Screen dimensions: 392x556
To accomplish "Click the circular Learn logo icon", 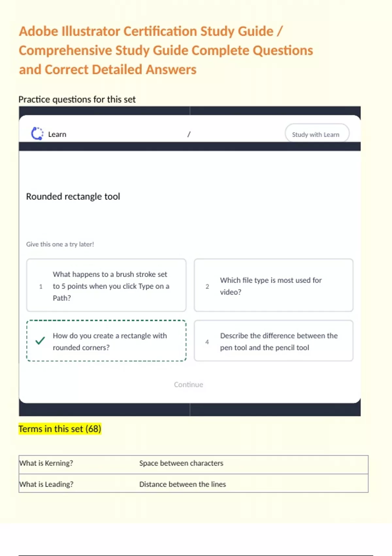I will tap(37, 134).
